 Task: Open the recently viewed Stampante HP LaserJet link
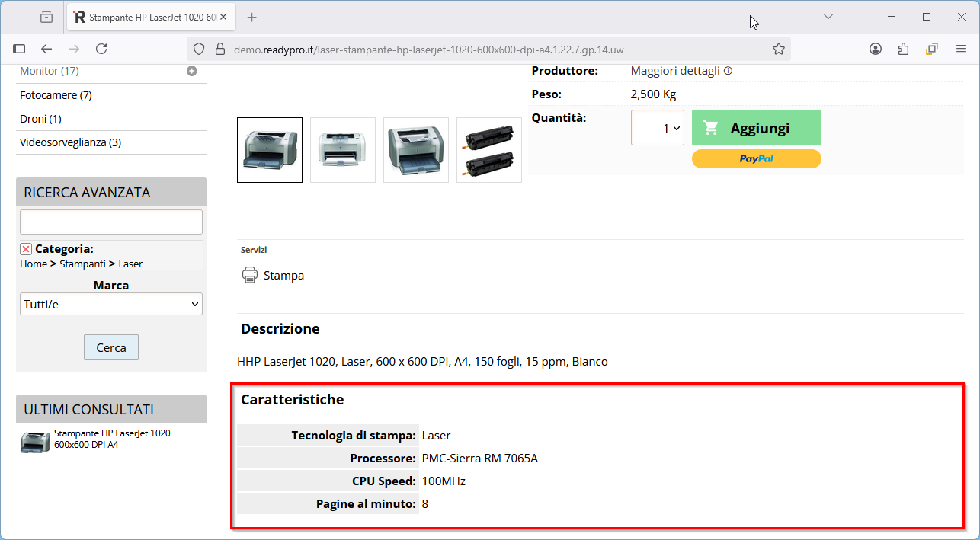click(112, 439)
